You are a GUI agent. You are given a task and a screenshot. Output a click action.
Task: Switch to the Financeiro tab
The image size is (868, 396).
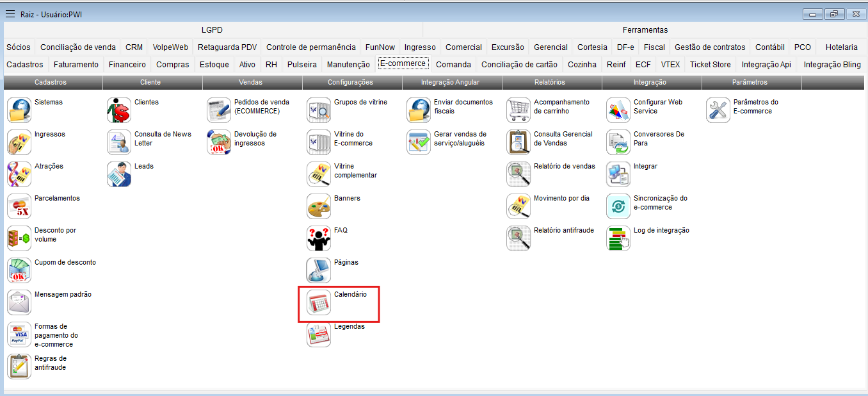(x=127, y=64)
